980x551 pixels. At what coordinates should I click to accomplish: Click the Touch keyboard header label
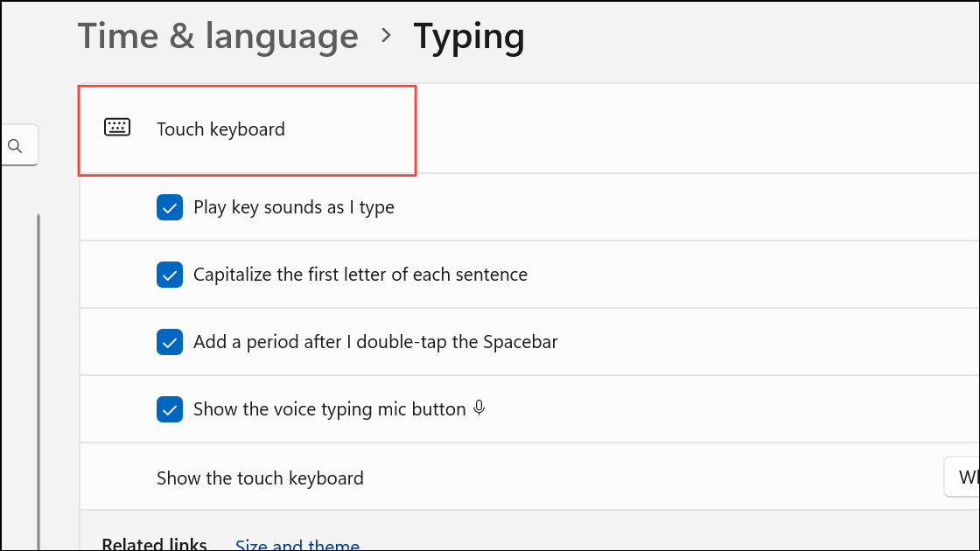(x=220, y=129)
